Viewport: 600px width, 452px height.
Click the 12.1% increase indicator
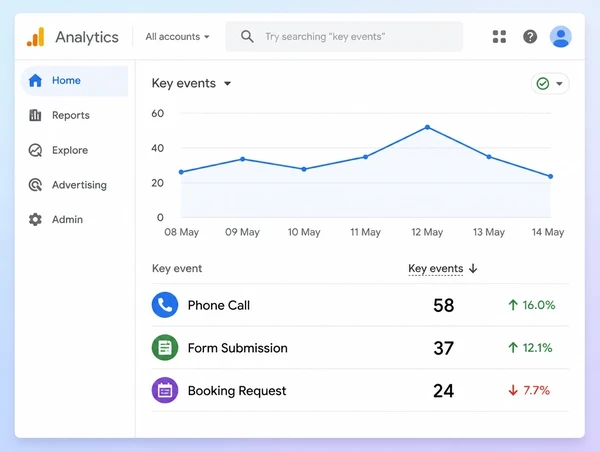pos(530,348)
